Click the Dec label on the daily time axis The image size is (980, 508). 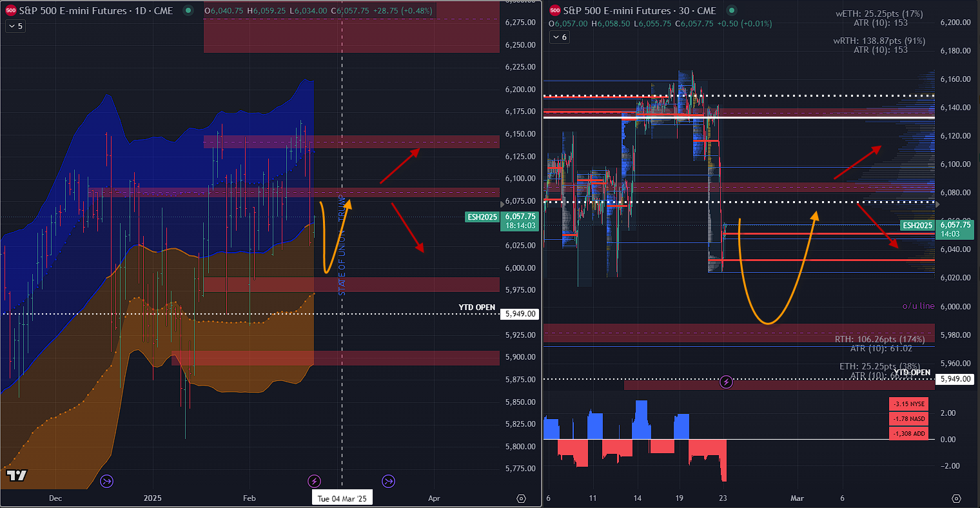55,498
